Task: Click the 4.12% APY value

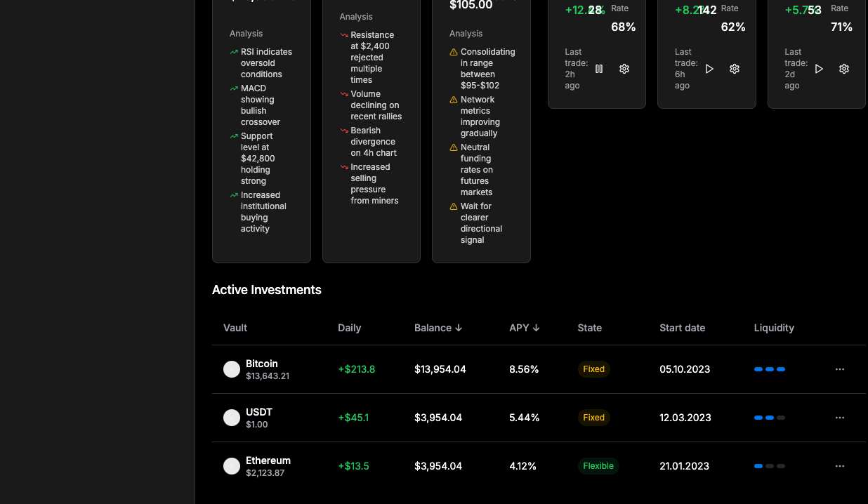Action: click(523, 466)
